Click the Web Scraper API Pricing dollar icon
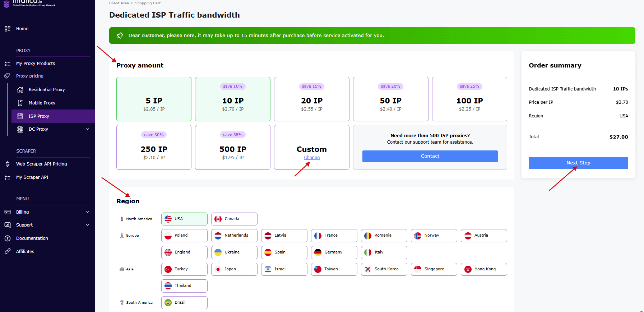 point(7,164)
